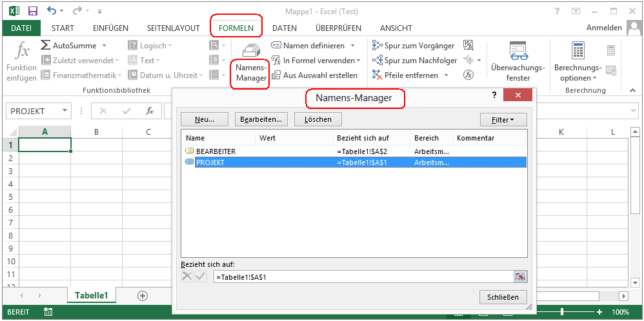This screenshot has height=321, width=644.
Task: Click the add new sheet plus icon
Action: click(x=143, y=295)
